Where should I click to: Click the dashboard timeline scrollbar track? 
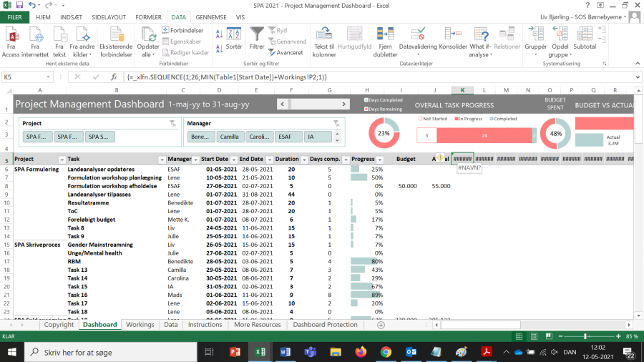313,104
